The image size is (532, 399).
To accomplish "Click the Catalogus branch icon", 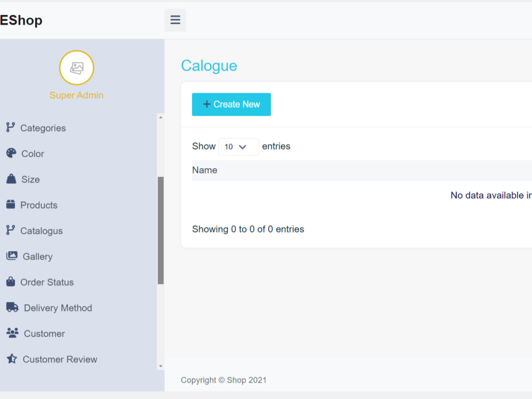I will (x=11, y=230).
